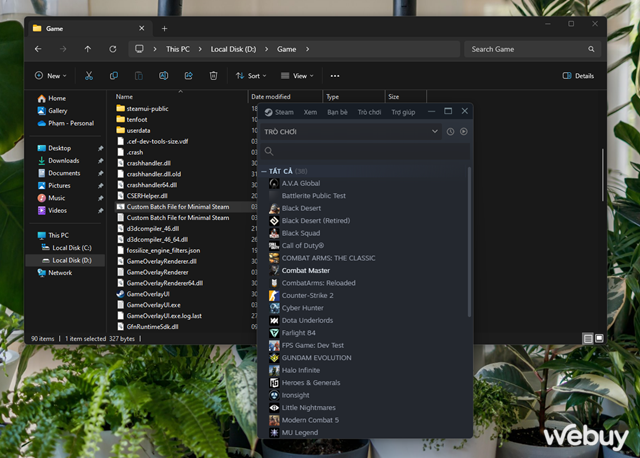
Task: Click the Copy icon in toolbar
Action: [114, 76]
